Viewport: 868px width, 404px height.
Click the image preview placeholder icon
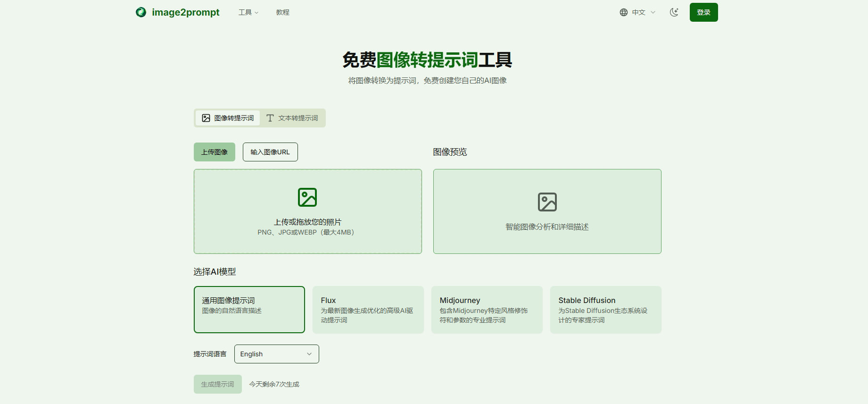[x=547, y=202]
